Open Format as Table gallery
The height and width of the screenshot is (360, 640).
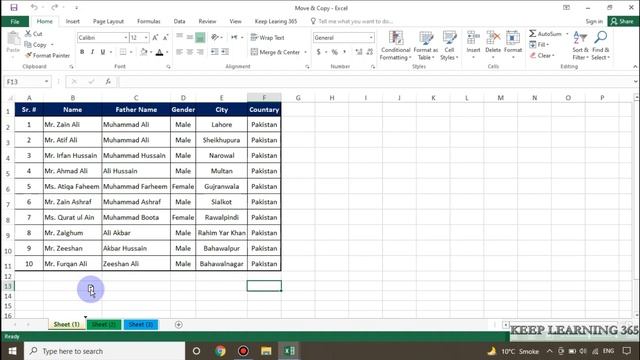tap(426, 46)
